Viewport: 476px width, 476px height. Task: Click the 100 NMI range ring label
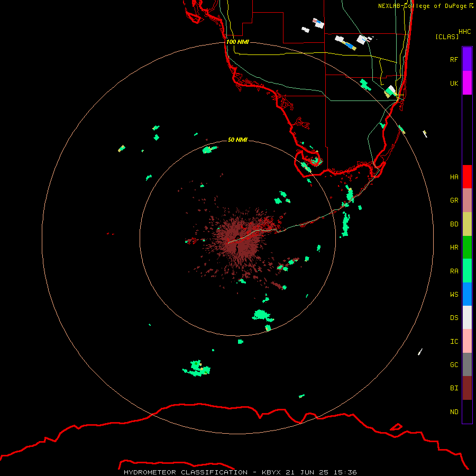click(x=237, y=42)
